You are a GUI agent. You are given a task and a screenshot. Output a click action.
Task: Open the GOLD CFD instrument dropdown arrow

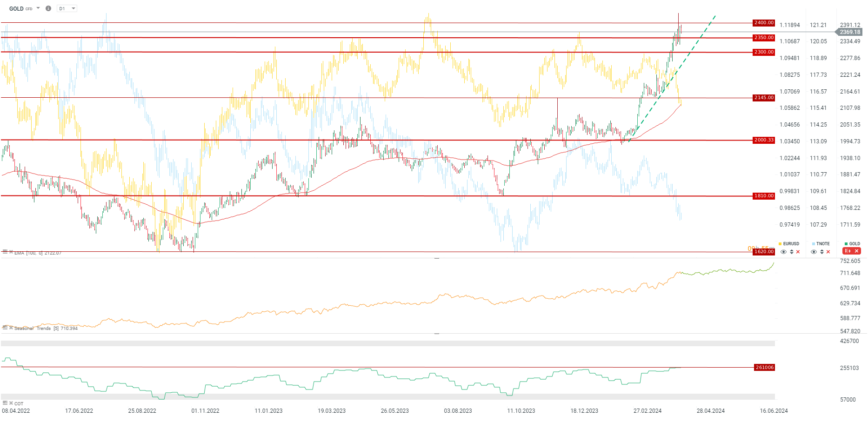38,8
